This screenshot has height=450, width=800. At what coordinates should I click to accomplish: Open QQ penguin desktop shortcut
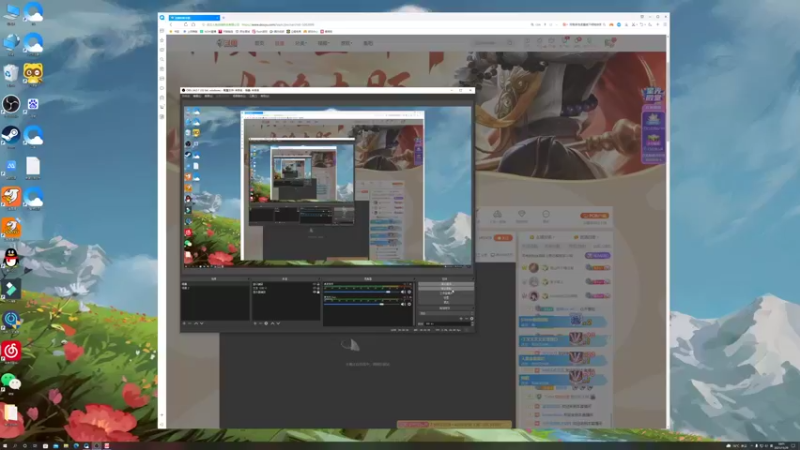[11, 260]
